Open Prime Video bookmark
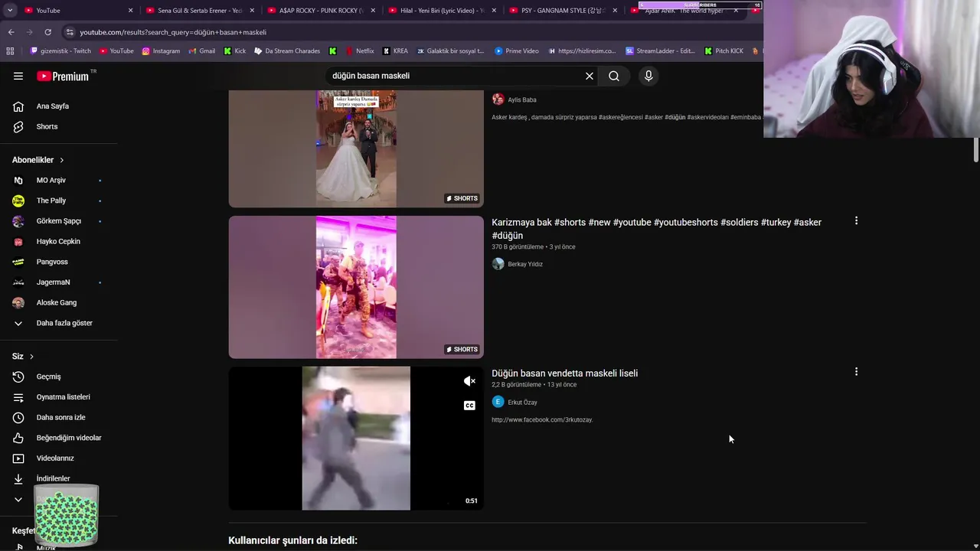The height and width of the screenshot is (551, 980). [517, 51]
